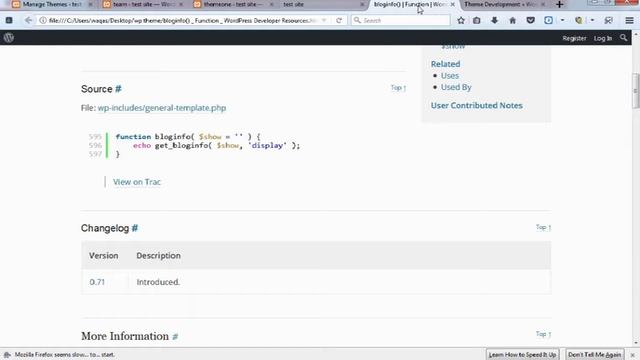Click View on Trac link
Image resolution: width=640 pixels, height=360 pixels.
(137, 182)
